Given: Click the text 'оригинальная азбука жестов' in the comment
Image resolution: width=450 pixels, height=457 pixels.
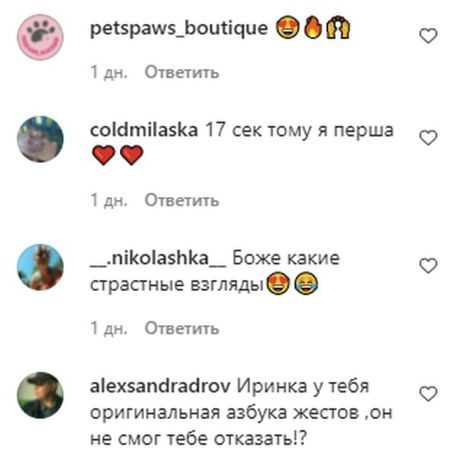Looking at the screenshot, I should [224, 413].
